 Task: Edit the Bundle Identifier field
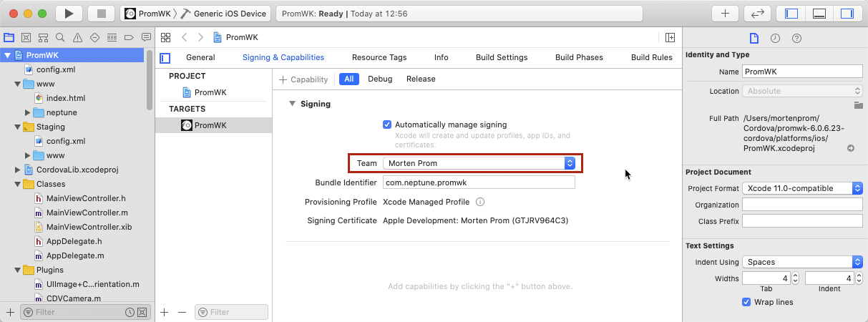479,182
